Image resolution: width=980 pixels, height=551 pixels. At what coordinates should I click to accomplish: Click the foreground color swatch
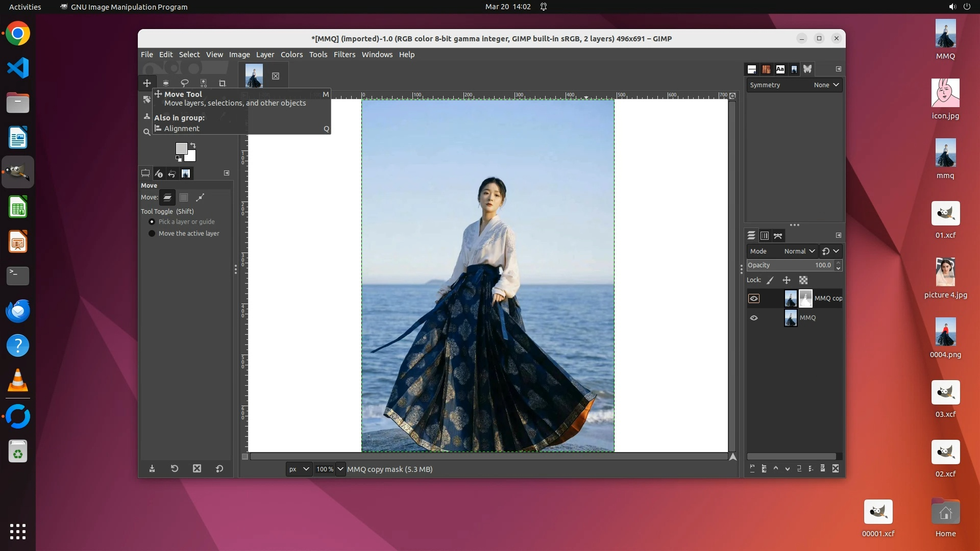tap(181, 148)
